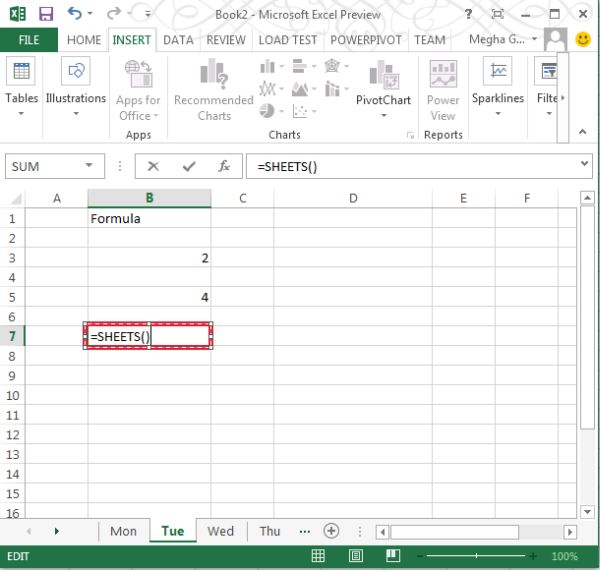Click the Save icon in quick access toolbar

[46, 14]
